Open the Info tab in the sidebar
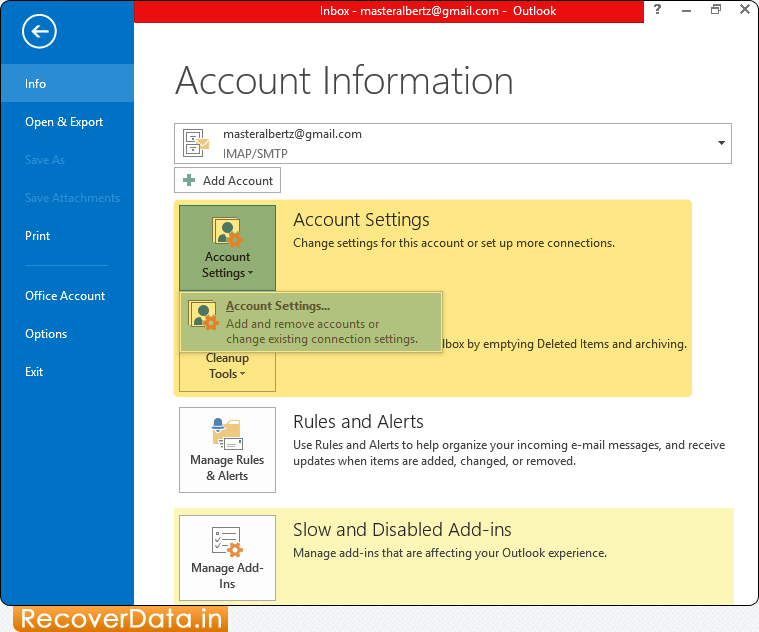This screenshot has width=759, height=632. pyautogui.click(x=67, y=83)
